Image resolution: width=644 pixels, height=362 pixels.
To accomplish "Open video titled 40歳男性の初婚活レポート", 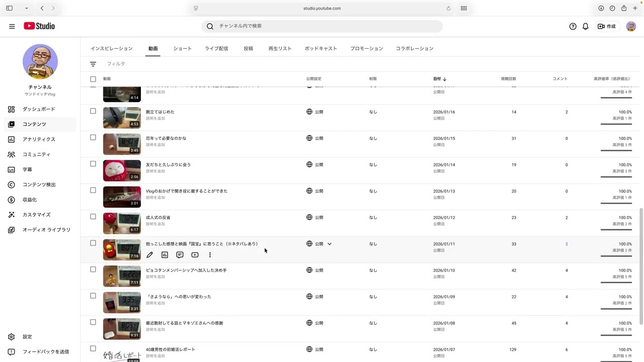I will point(171,349).
